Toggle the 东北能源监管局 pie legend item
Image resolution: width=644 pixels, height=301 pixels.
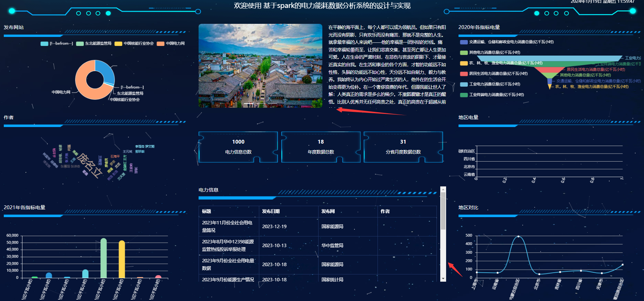[94, 43]
